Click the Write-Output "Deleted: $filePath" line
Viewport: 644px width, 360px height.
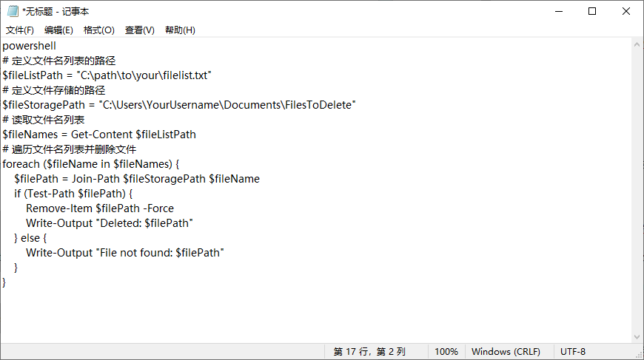(110, 223)
